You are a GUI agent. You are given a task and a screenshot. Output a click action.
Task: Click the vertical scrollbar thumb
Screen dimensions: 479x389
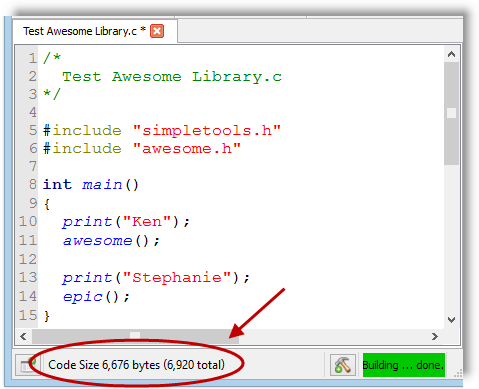tap(452, 113)
